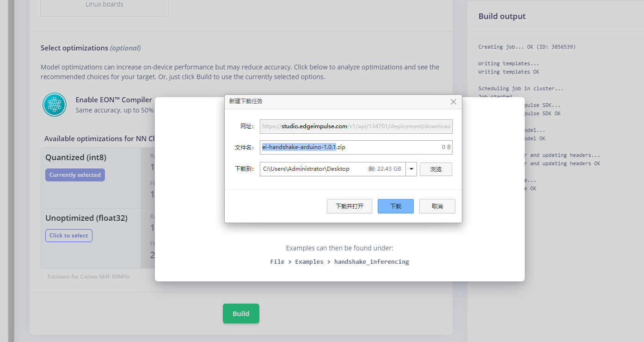The image size is (644, 342).
Task: Click the download path C:\Users\Administrator\Desktop
Action: (306, 169)
